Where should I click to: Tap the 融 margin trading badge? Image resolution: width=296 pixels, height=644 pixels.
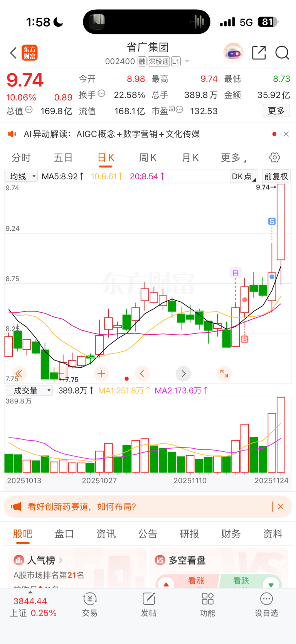tap(142, 61)
